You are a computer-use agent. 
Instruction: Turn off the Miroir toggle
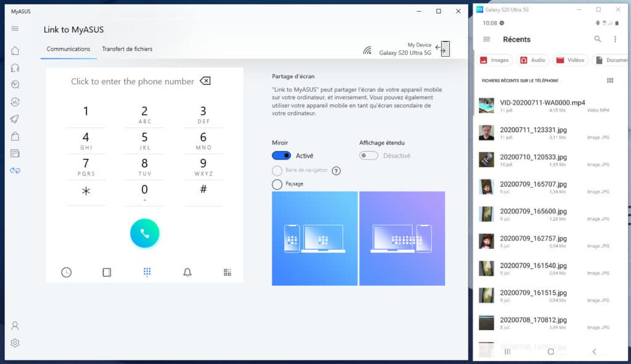pyautogui.click(x=281, y=156)
